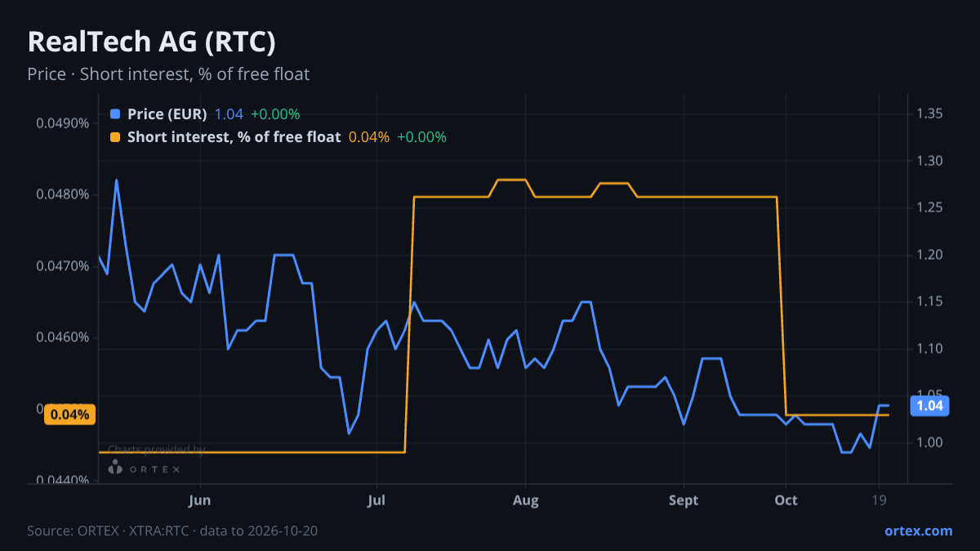This screenshot has width=980, height=551.
Task: Click the orange 0.04% axis value badge
Action: click(70, 415)
